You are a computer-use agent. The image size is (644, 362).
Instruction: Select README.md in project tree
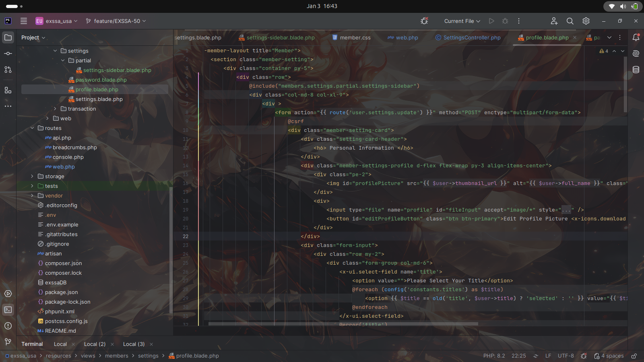coord(60,331)
